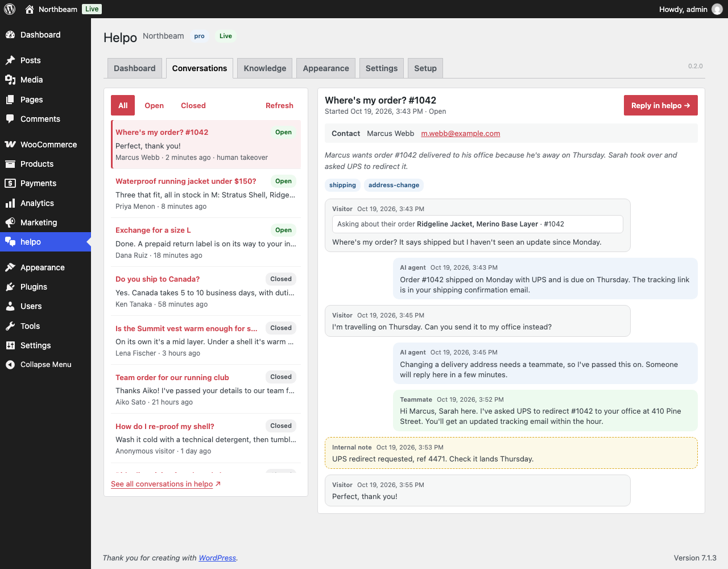
Task: Click the WooCommerce logo icon
Action: [x=10, y=145]
